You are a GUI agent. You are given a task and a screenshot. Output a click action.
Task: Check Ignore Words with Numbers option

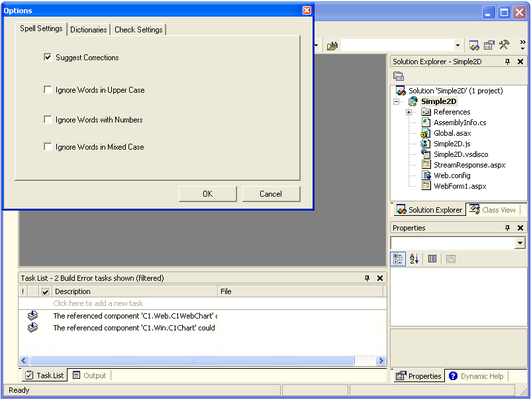click(x=47, y=119)
